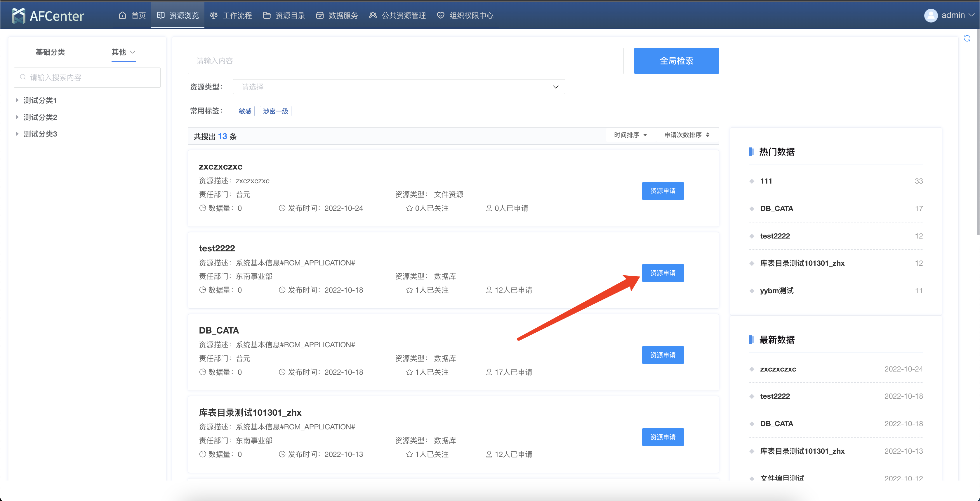This screenshot has width=980, height=501.
Task: Click the admin user avatar icon
Action: click(931, 15)
